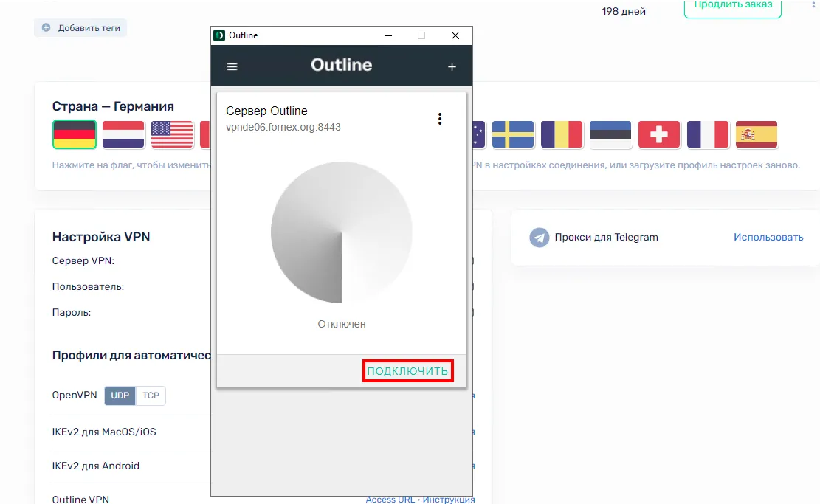
Task: Add a new server with the plus icon
Action: [452, 67]
